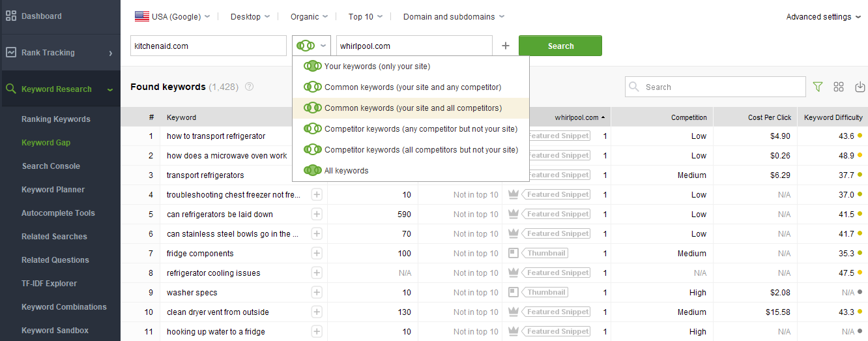This screenshot has width=868, height=341.
Task: Click the crown icon in troubleshooting chest freezer row
Action: (x=513, y=194)
